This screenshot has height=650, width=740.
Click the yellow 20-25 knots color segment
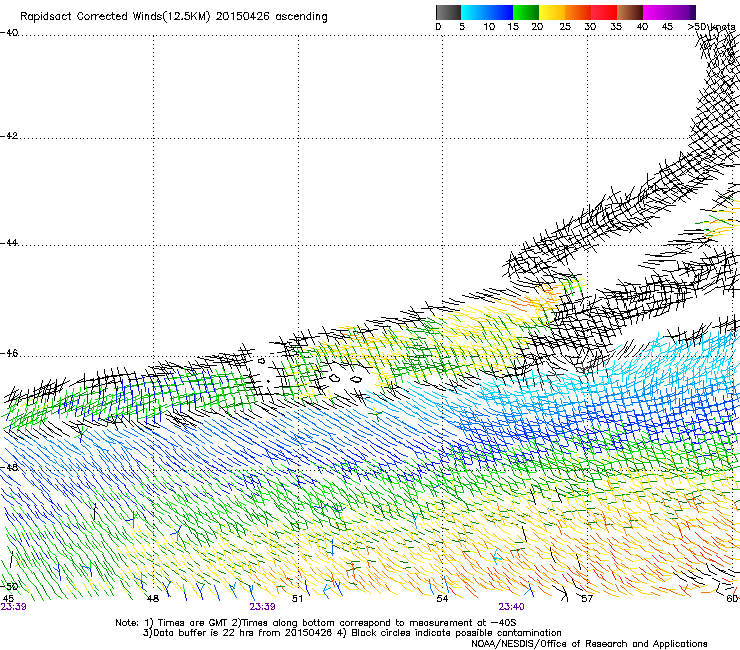tap(552, 12)
